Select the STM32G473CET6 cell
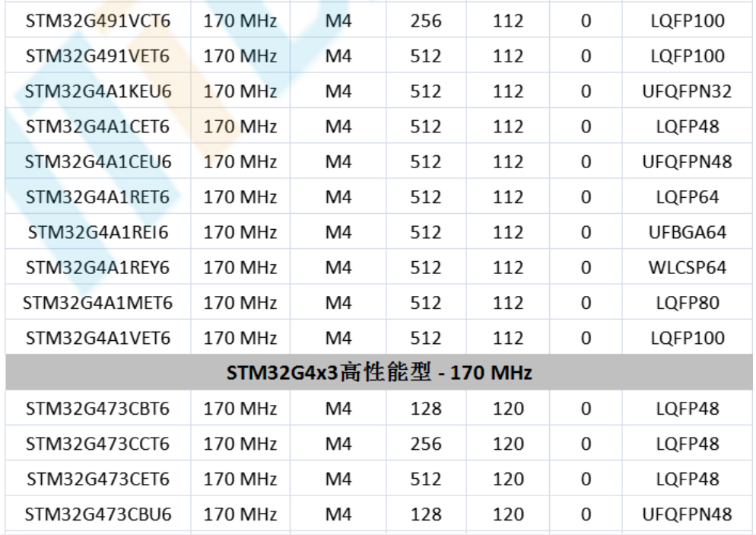756x535 pixels. click(x=97, y=479)
